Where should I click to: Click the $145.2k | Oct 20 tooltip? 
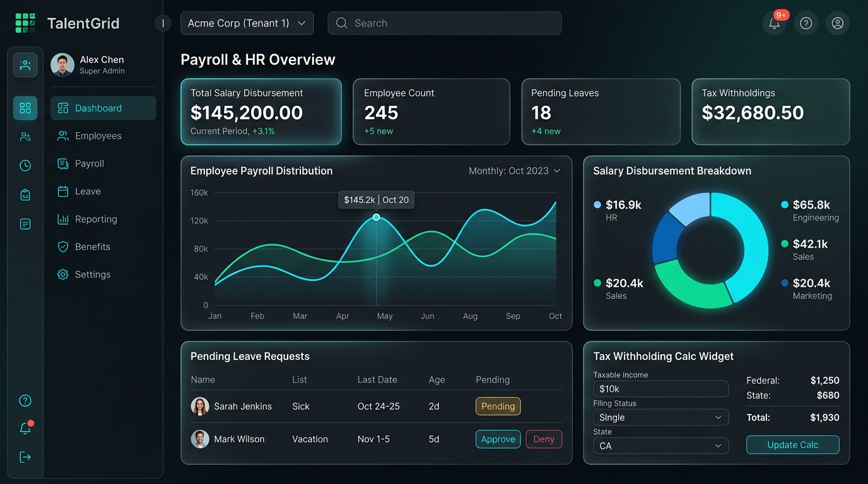pos(377,200)
